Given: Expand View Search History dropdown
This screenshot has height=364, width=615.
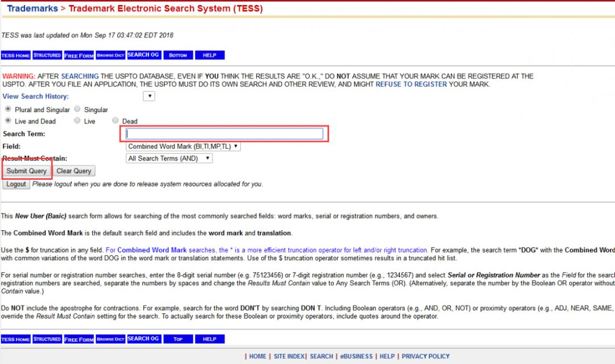Looking at the screenshot, I should (x=149, y=96).
